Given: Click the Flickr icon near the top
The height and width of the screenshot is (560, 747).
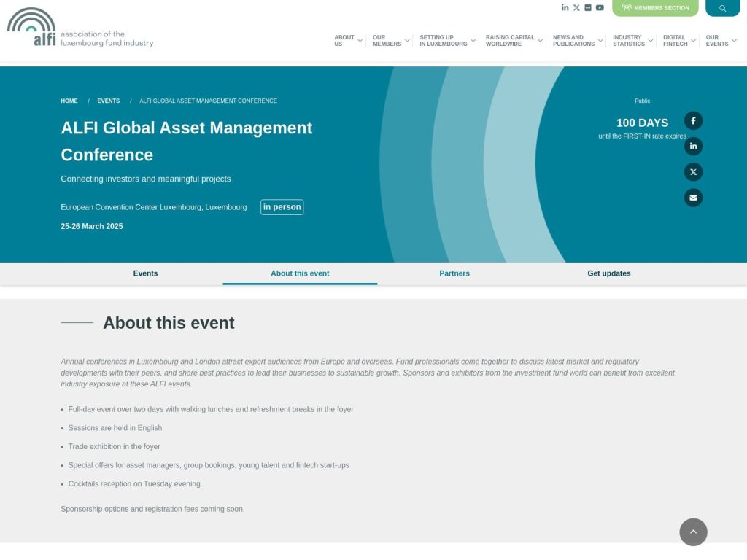Looking at the screenshot, I should 588,7.
